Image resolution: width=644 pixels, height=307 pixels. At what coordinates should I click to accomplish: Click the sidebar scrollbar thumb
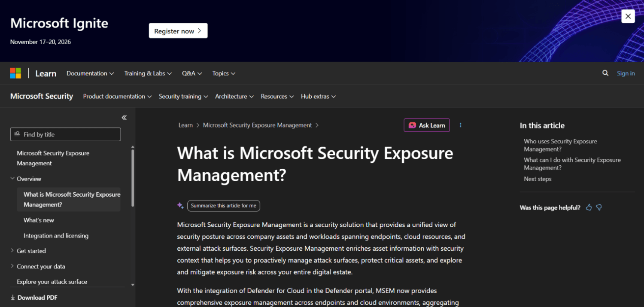pos(133,177)
